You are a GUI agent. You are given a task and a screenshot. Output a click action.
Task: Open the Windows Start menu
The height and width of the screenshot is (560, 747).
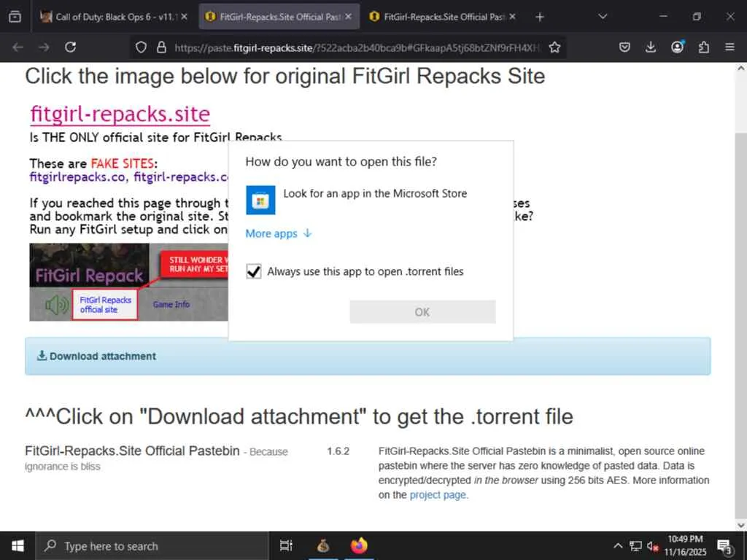coord(18,545)
